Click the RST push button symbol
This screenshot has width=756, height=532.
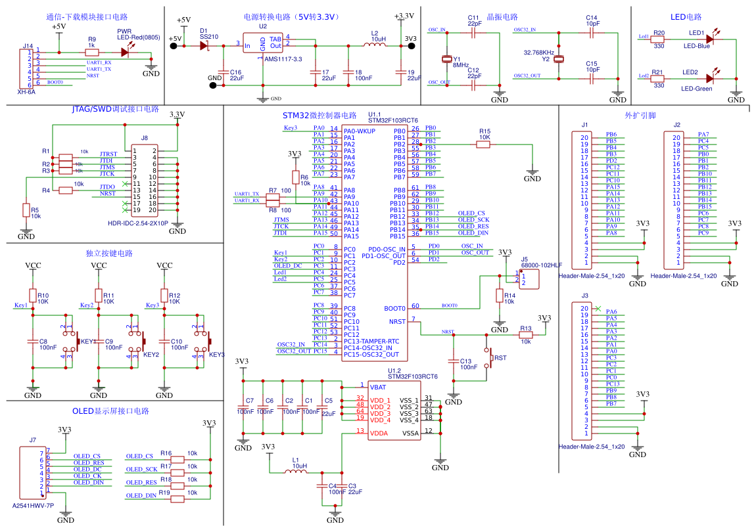[489, 358]
